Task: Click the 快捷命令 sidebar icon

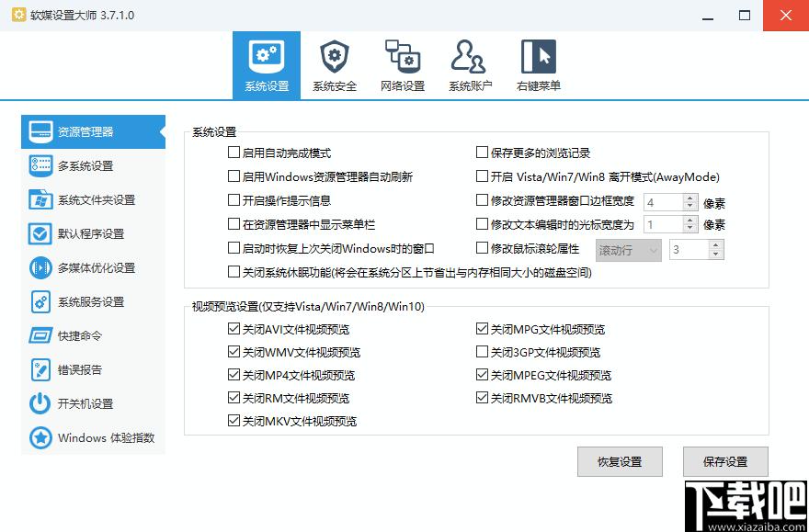Action: tap(40, 336)
